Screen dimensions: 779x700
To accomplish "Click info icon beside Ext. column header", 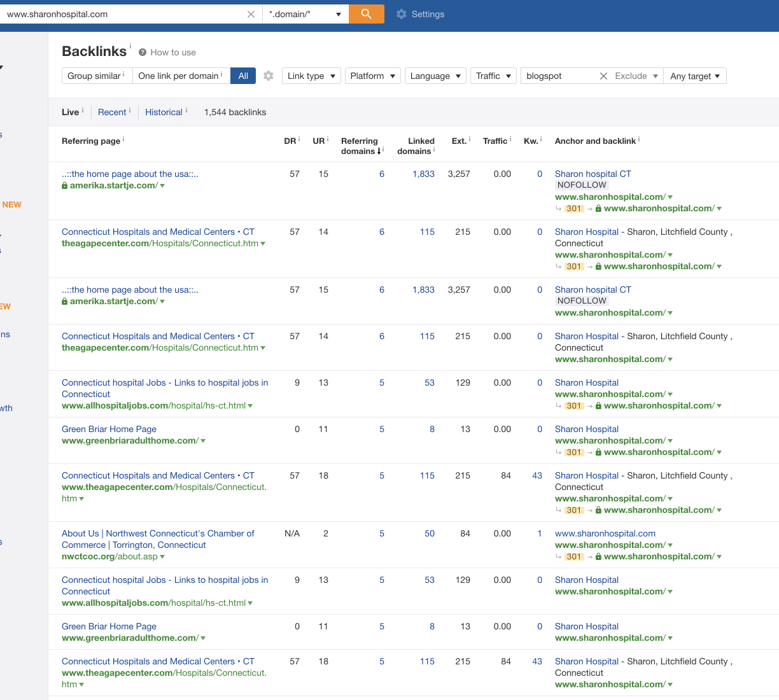I will (x=470, y=139).
